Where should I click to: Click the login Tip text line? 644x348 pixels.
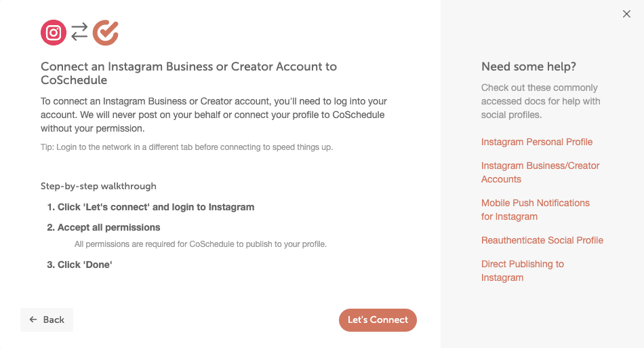pos(186,147)
